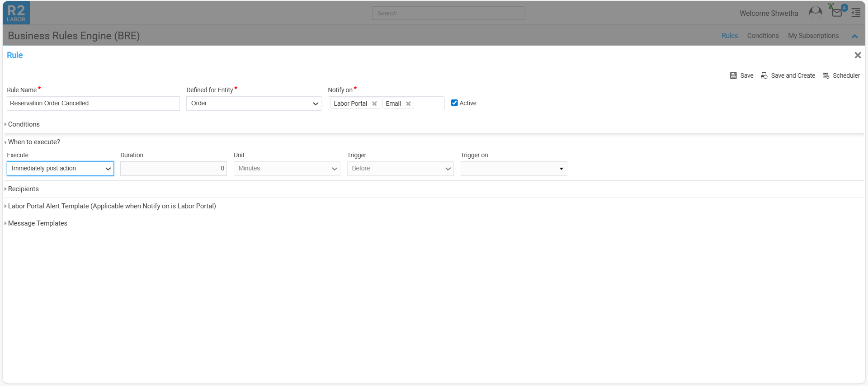The image size is (868, 386).
Task: Click the Rule Name input field
Action: coord(93,104)
